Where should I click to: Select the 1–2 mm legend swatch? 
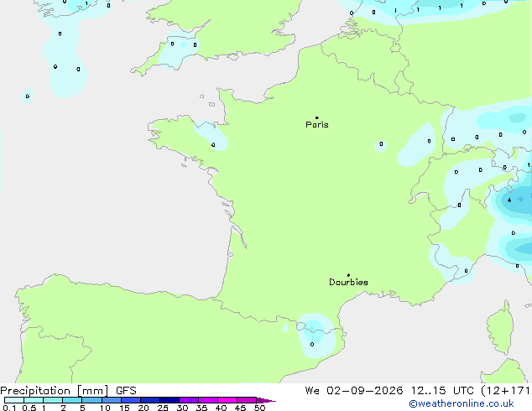tap(53, 400)
